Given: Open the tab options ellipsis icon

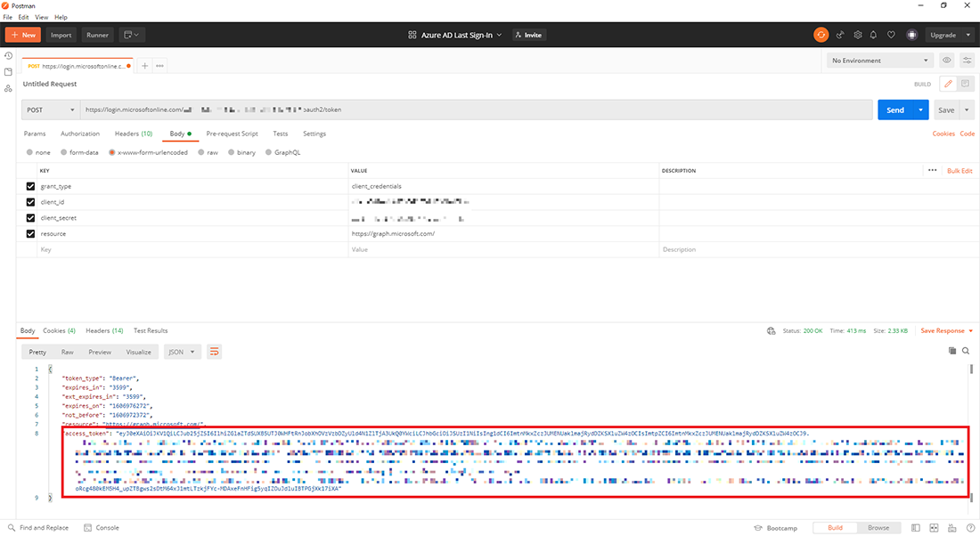Looking at the screenshot, I should click(x=159, y=66).
